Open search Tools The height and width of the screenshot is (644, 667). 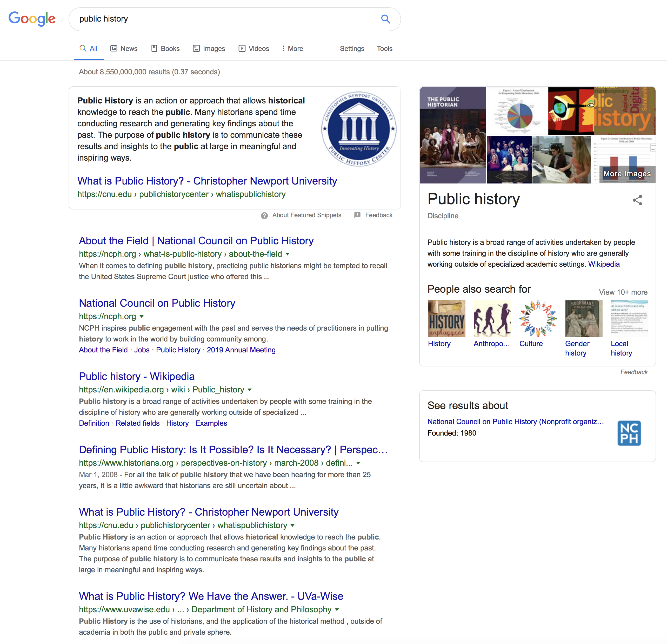coord(385,49)
